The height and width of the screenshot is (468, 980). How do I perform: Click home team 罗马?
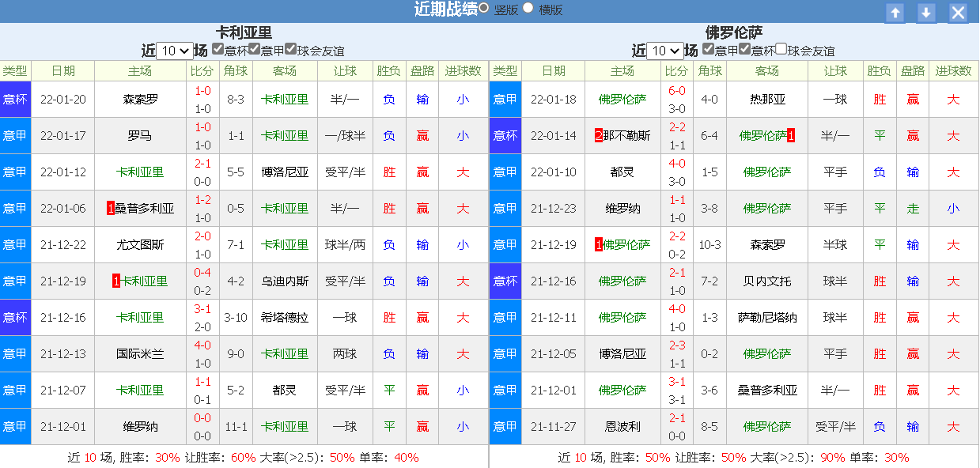coord(140,136)
